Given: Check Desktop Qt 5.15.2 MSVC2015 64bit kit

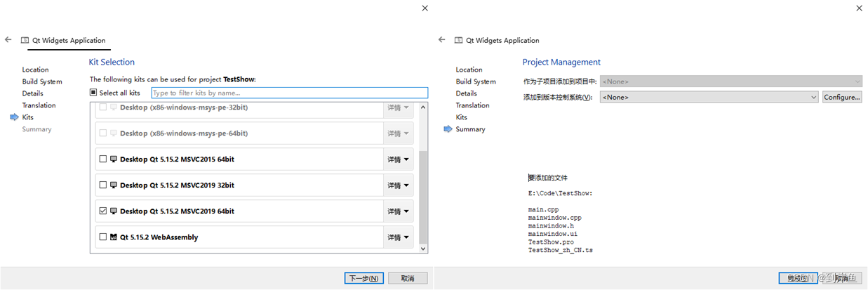Looking at the screenshot, I should point(103,159).
